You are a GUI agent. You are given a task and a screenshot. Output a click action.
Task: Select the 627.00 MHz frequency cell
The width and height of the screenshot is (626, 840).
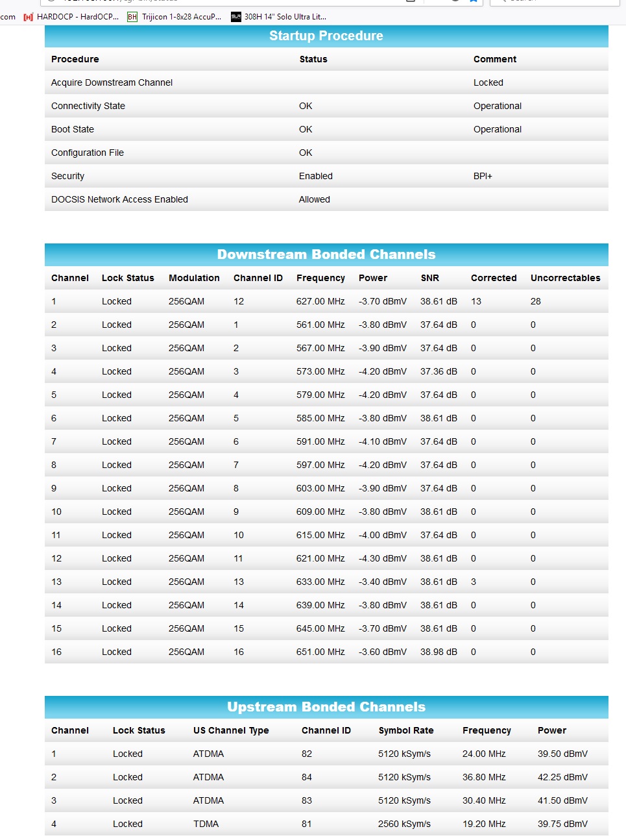[320, 301]
